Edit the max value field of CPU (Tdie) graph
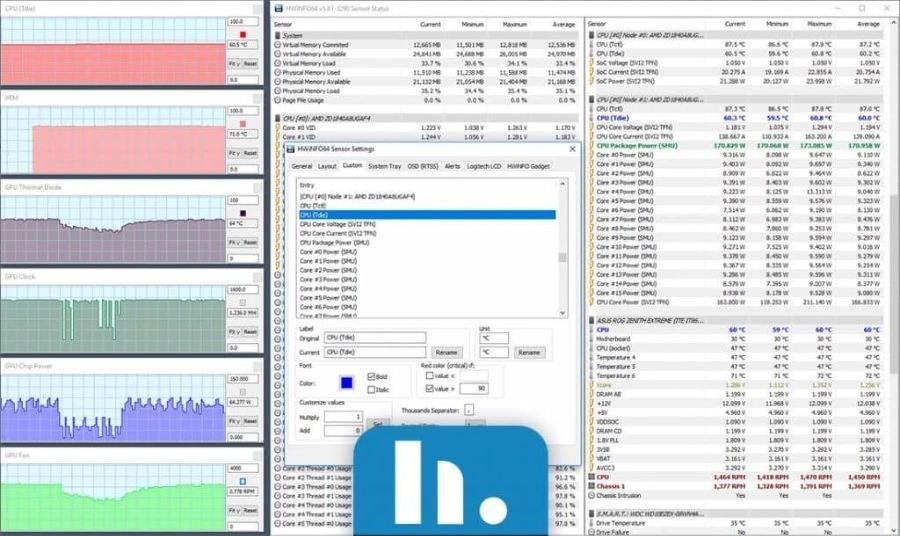900x536 pixels. [243, 21]
